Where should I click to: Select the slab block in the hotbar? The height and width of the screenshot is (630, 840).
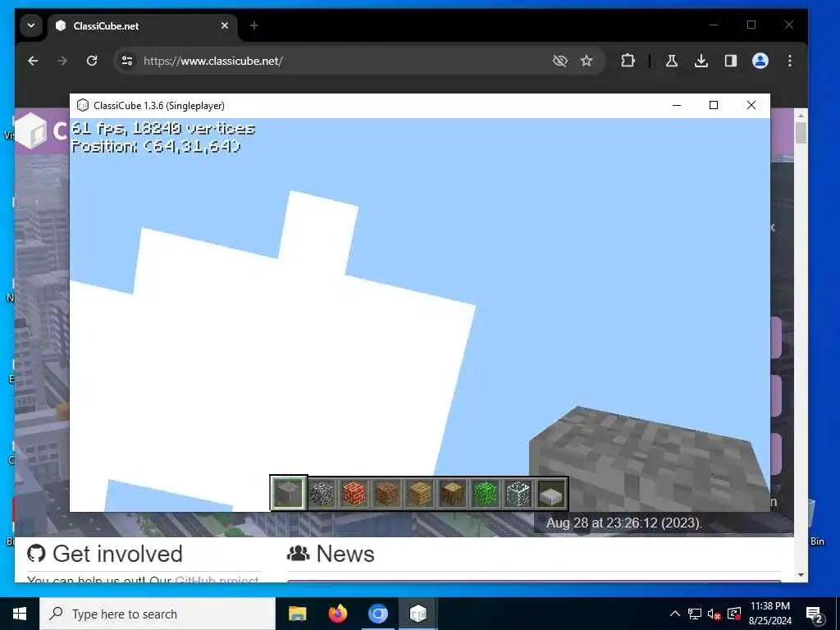[x=551, y=493]
